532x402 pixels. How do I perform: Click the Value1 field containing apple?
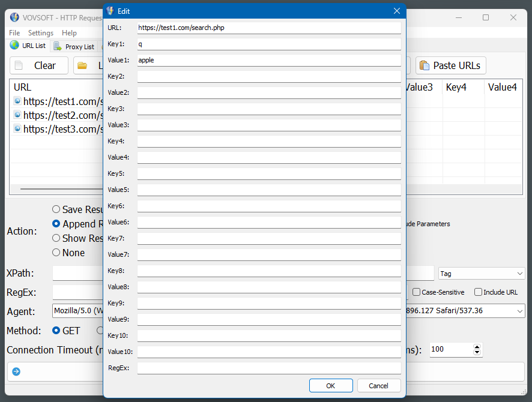coord(269,61)
